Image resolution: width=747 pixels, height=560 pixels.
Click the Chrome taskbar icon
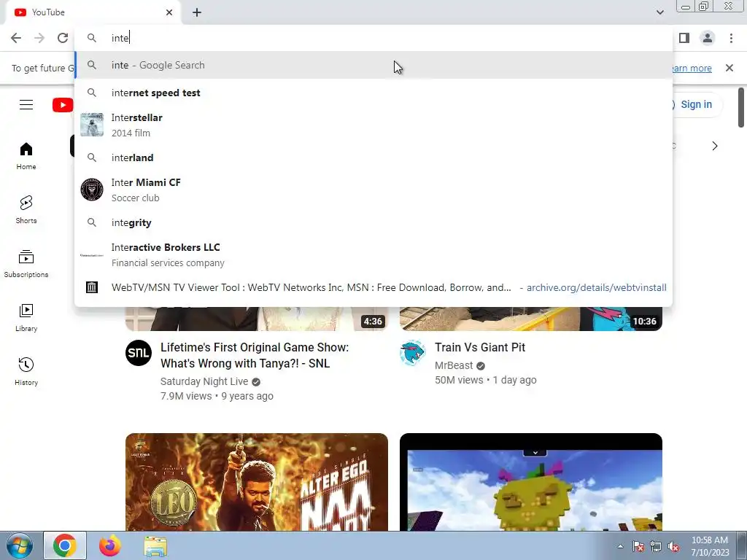click(65, 545)
